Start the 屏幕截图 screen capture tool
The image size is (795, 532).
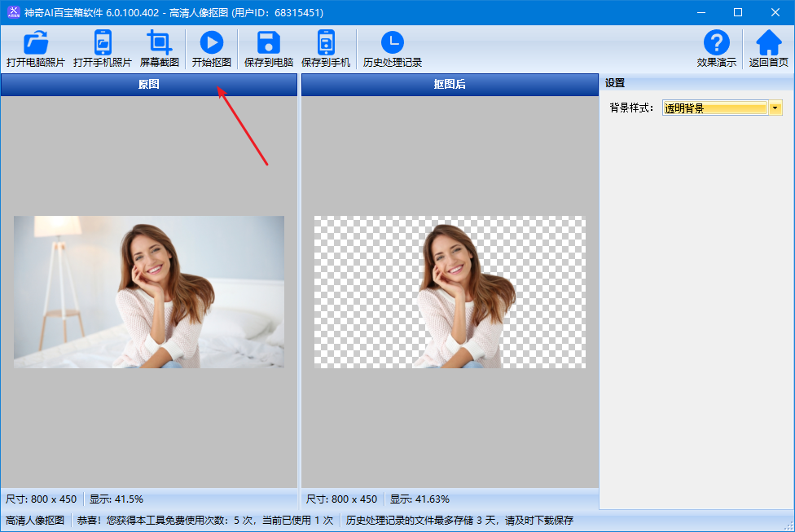(159, 49)
